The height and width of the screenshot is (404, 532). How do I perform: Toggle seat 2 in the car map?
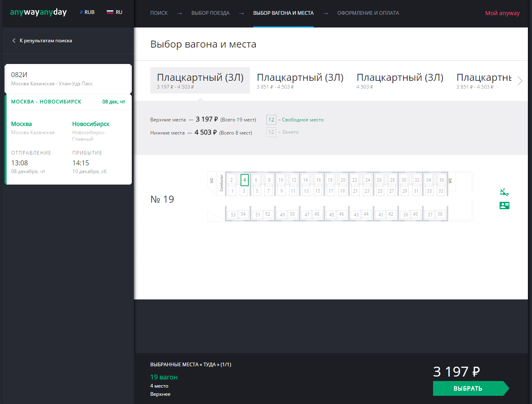(232, 180)
